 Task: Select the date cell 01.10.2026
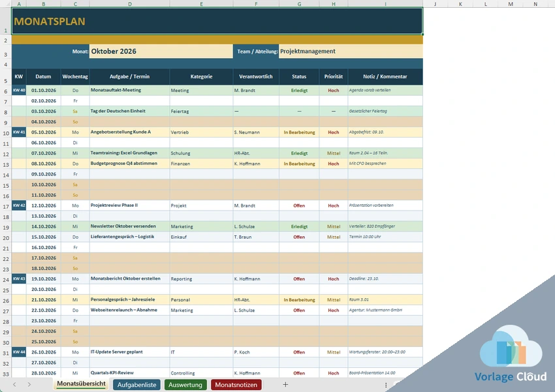(44, 90)
